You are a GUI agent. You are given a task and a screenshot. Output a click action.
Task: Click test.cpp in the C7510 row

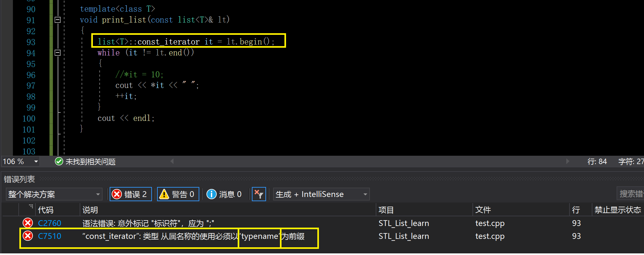pyautogui.click(x=490, y=236)
